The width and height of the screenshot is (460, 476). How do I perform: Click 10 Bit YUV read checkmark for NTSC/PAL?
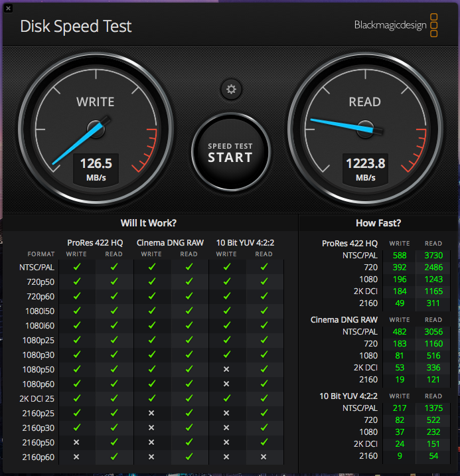point(264,267)
